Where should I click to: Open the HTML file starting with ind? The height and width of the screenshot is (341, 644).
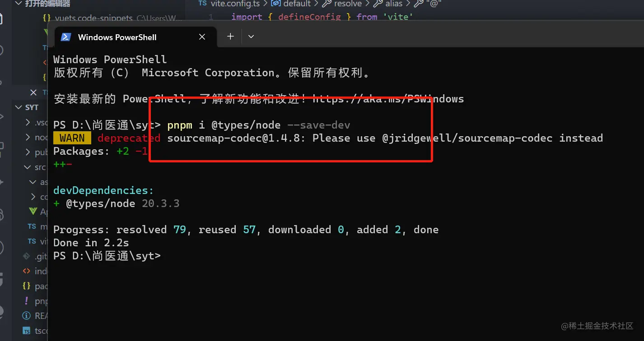click(x=41, y=271)
